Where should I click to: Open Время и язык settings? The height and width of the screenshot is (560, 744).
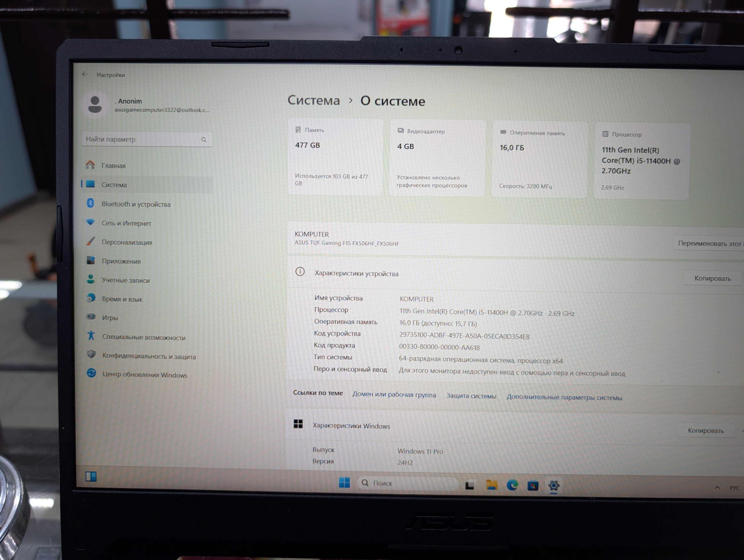tap(122, 299)
